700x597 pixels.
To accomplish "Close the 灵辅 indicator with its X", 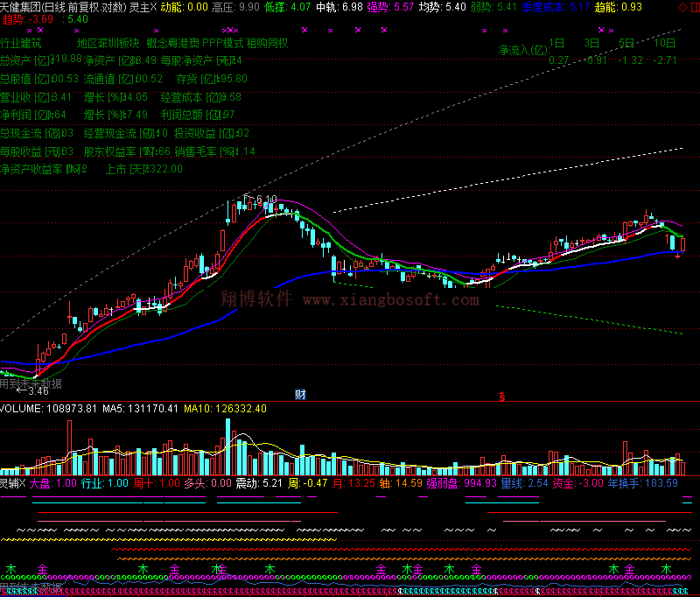I will point(23,483).
